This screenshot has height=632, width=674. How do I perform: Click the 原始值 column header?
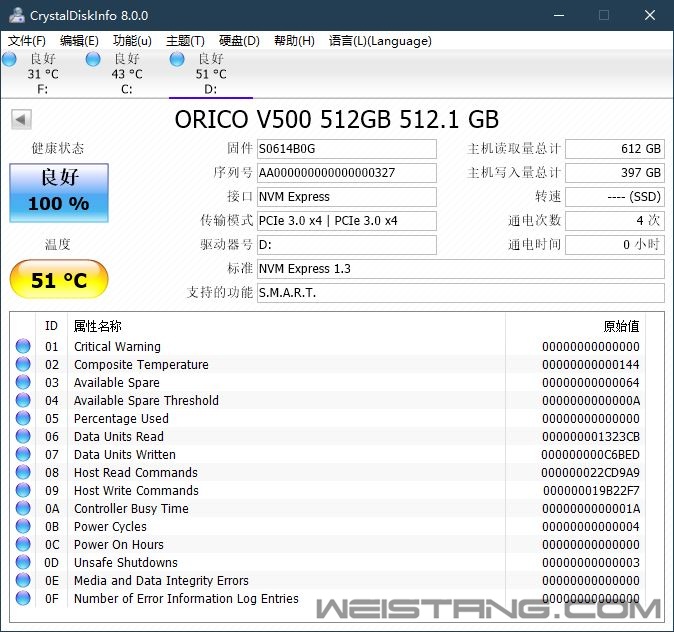[x=621, y=326]
